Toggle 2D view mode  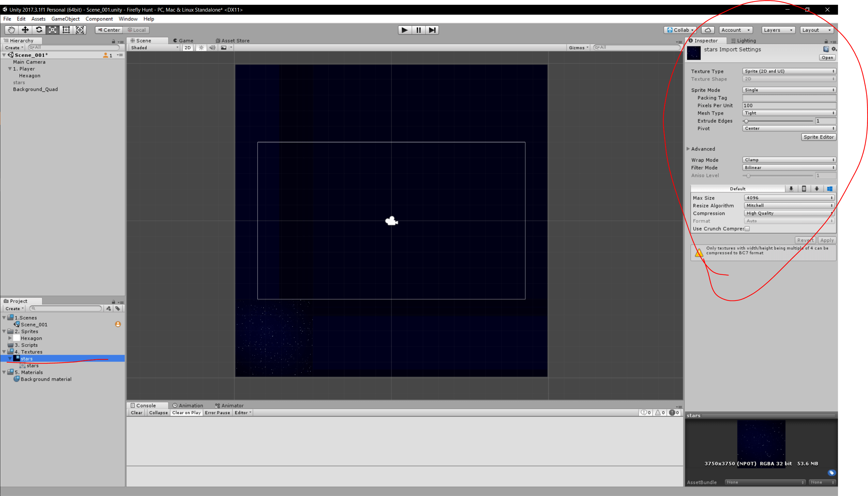click(188, 48)
